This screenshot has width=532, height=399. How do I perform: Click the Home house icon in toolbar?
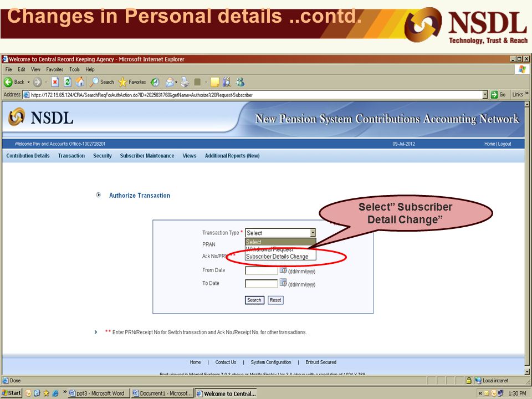80,82
